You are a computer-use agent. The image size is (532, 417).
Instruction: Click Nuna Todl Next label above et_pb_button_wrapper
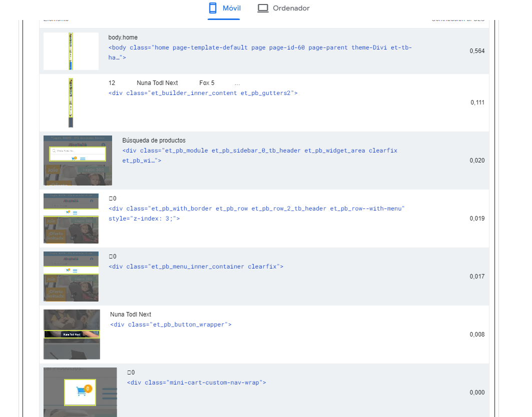click(x=131, y=314)
